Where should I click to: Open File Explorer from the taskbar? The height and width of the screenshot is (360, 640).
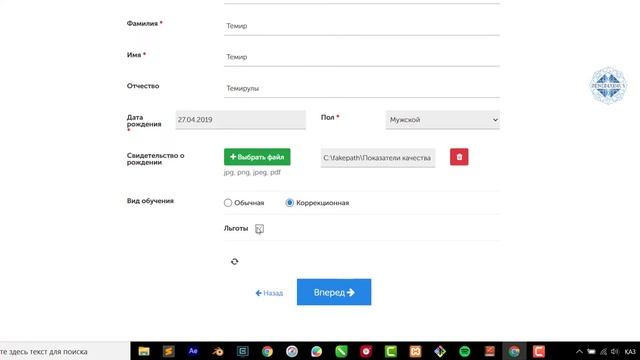pyautogui.click(x=144, y=351)
